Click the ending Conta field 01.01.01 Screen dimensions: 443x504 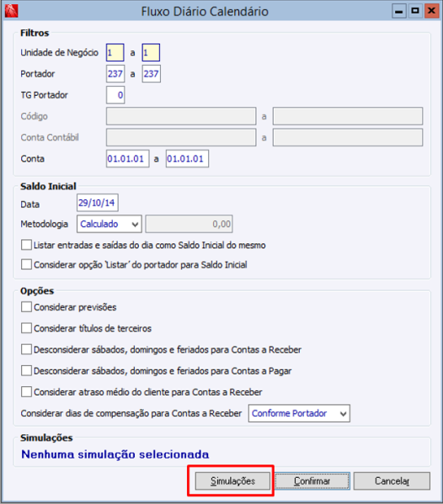(x=187, y=159)
